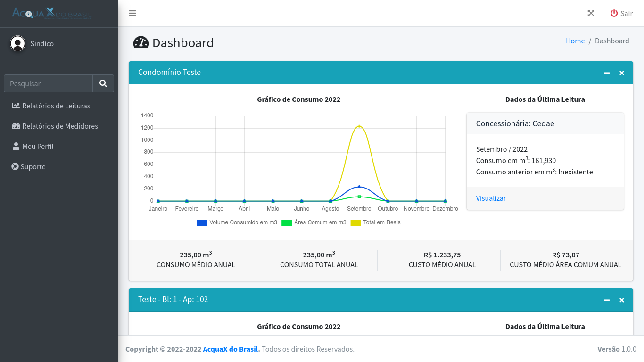
Task: Toggle Volume Consumido em m3 legend
Action: pos(237,222)
